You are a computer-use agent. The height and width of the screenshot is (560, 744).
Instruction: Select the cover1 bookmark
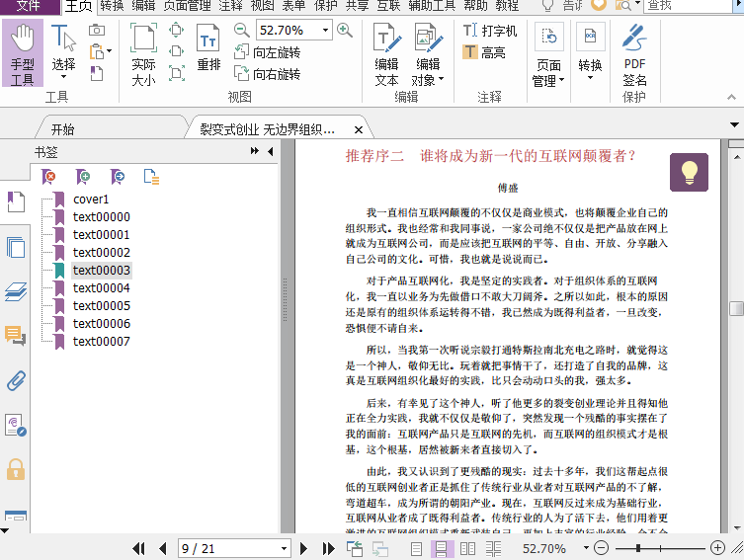pyautogui.click(x=91, y=200)
